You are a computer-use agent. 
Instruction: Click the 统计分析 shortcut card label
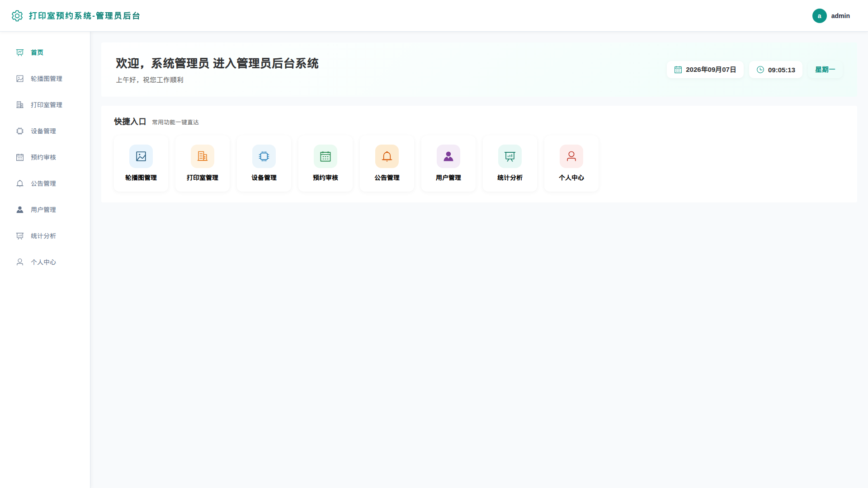pos(510,178)
